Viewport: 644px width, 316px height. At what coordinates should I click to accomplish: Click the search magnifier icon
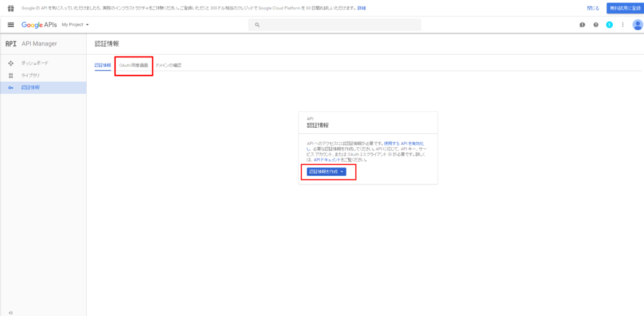(257, 25)
